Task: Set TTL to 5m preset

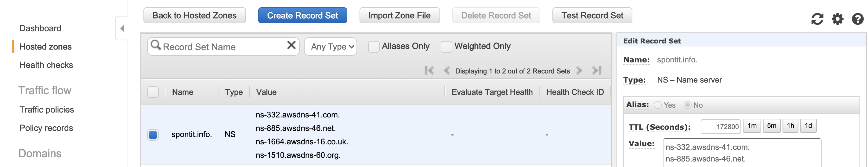Action: [771, 126]
